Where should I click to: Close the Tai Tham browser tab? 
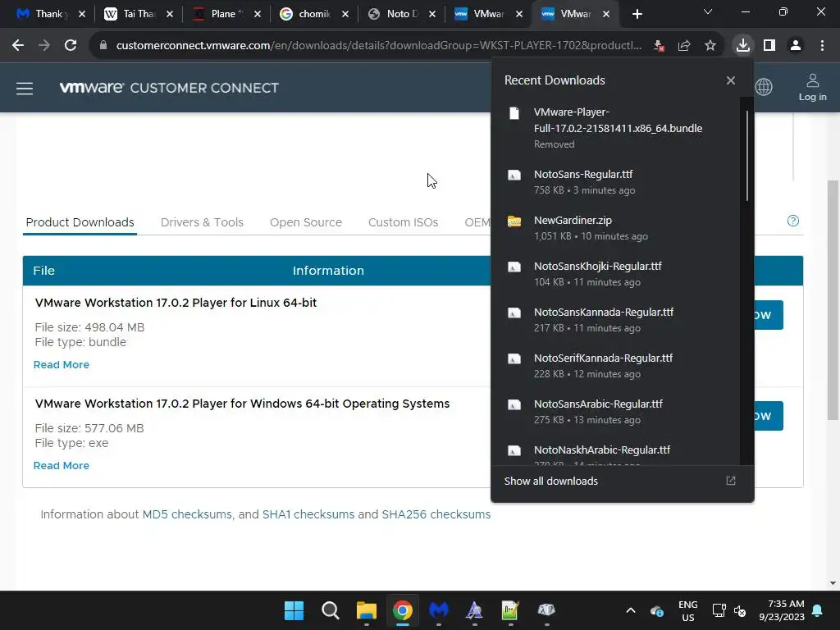click(170, 14)
